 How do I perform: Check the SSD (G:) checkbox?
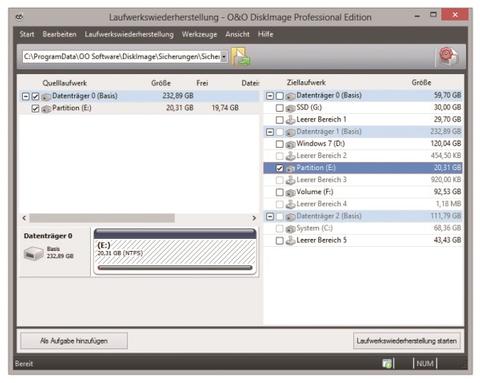coord(280,108)
